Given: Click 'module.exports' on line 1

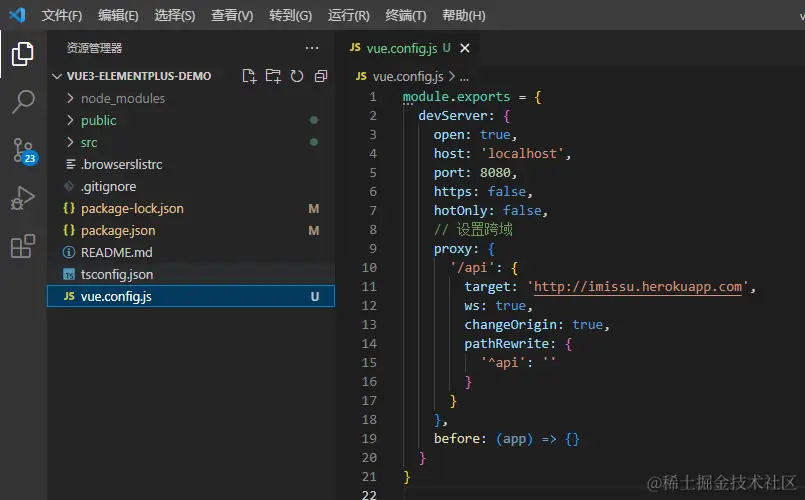Looking at the screenshot, I should click(456, 97).
